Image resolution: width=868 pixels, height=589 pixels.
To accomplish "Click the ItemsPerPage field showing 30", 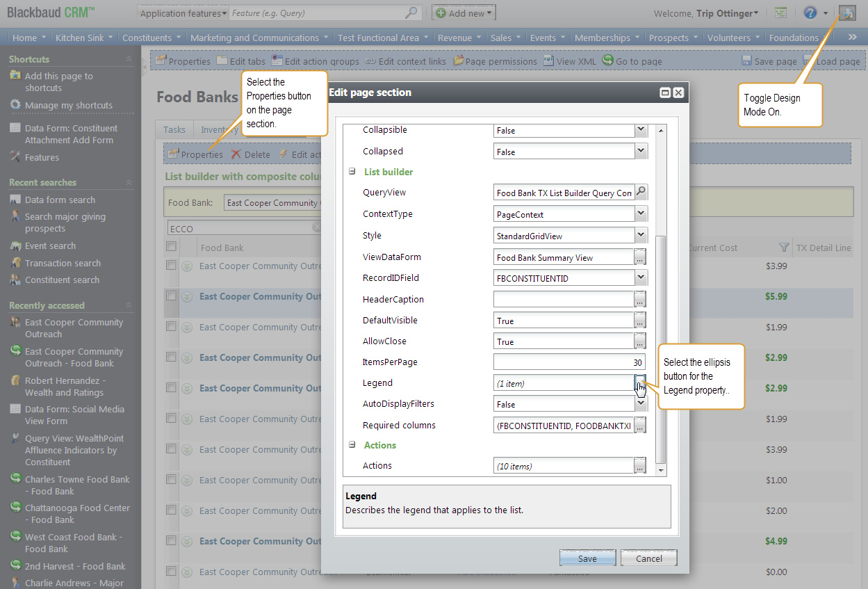I will 569,362.
